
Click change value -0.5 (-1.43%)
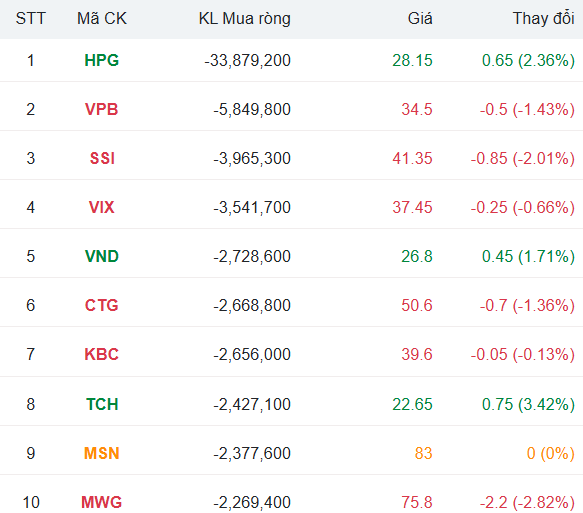point(527,109)
